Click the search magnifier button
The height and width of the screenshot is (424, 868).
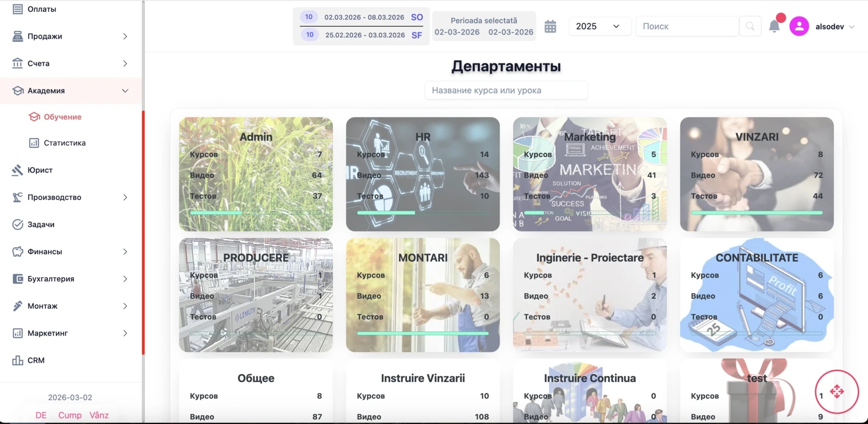[x=750, y=26]
